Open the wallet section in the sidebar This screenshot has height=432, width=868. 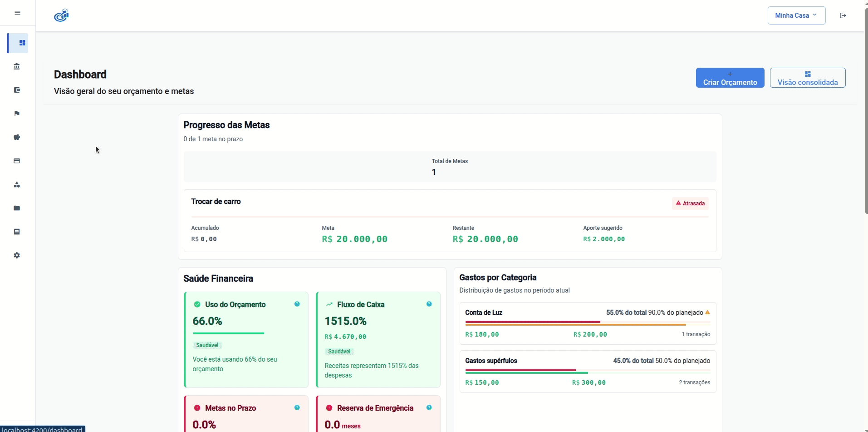pyautogui.click(x=17, y=90)
